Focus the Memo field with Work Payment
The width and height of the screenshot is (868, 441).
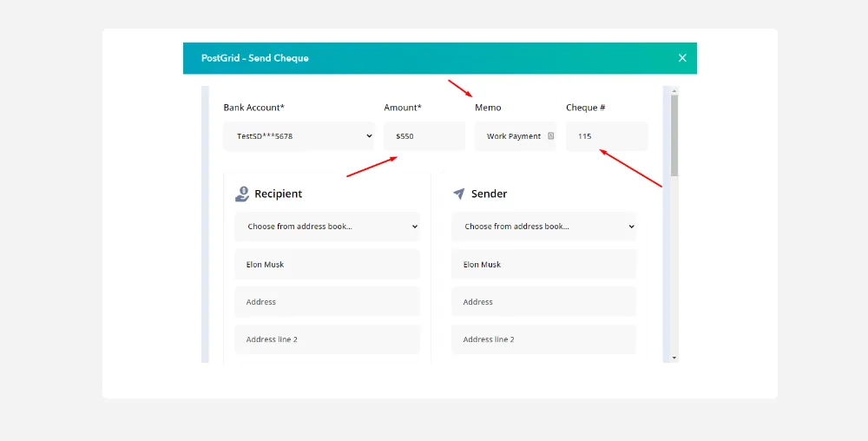pos(512,136)
